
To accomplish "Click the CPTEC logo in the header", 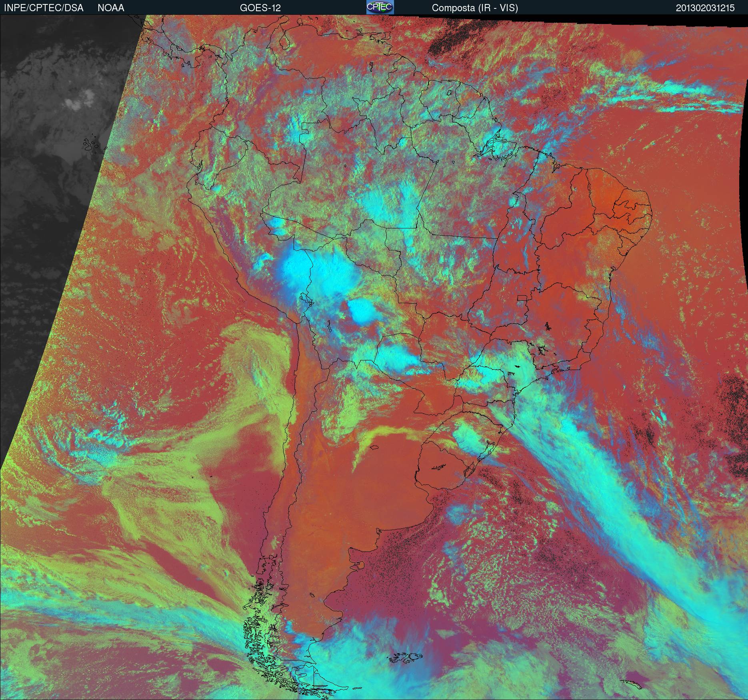I will [x=380, y=7].
